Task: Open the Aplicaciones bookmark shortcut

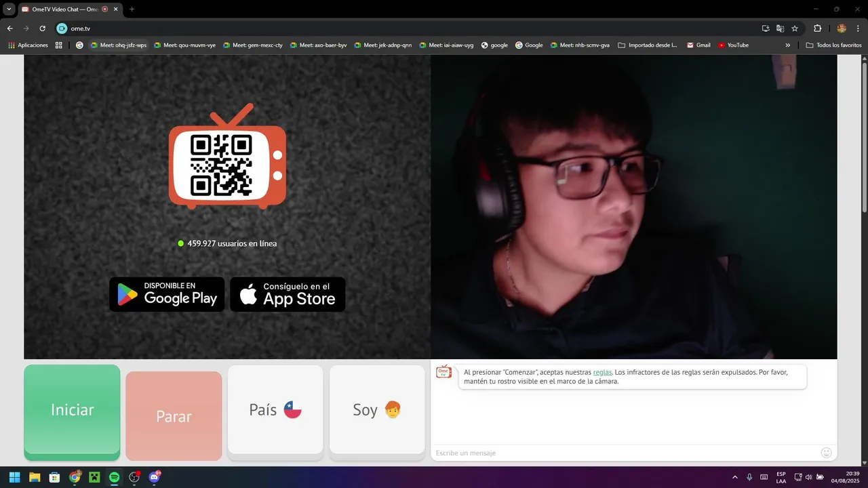Action: click(28, 45)
